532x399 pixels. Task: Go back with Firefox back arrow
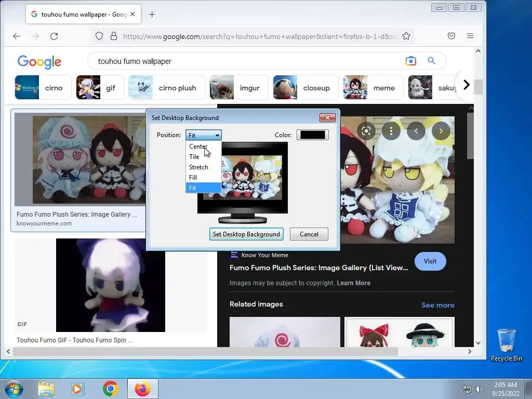[x=17, y=36]
